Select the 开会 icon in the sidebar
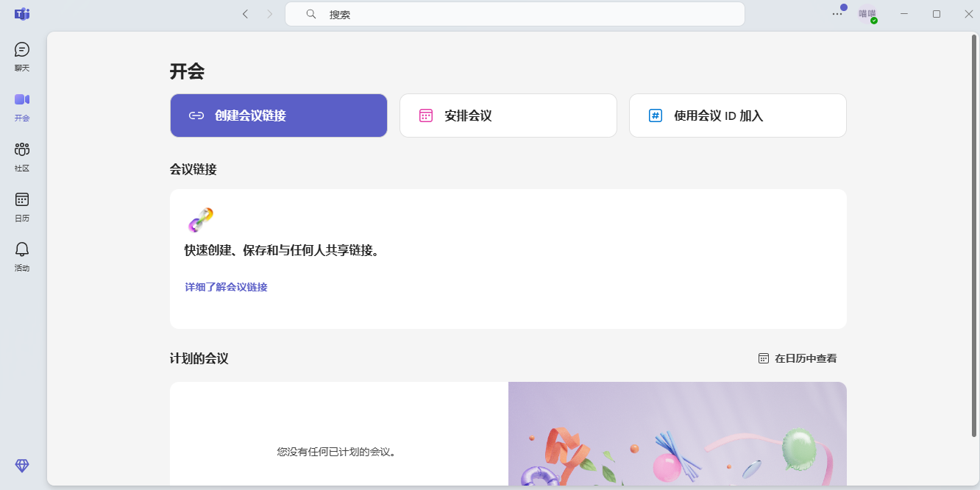This screenshot has width=980, height=490. [x=21, y=105]
